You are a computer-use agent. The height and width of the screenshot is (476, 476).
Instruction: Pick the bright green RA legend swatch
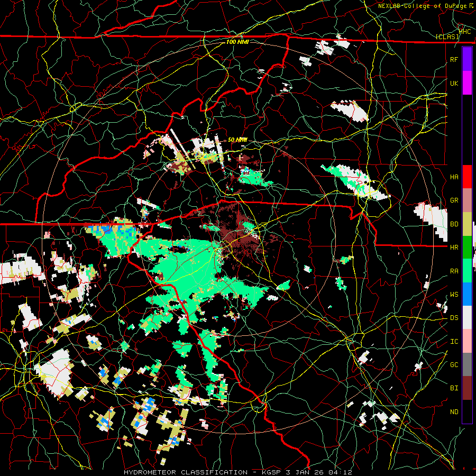pyautogui.click(x=467, y=271)
